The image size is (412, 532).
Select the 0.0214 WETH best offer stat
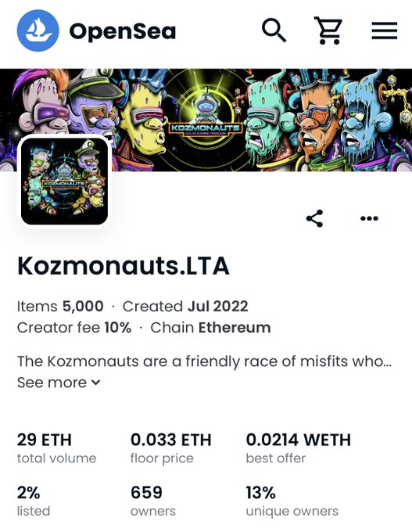pyautogui.click(x=299, y=448)
